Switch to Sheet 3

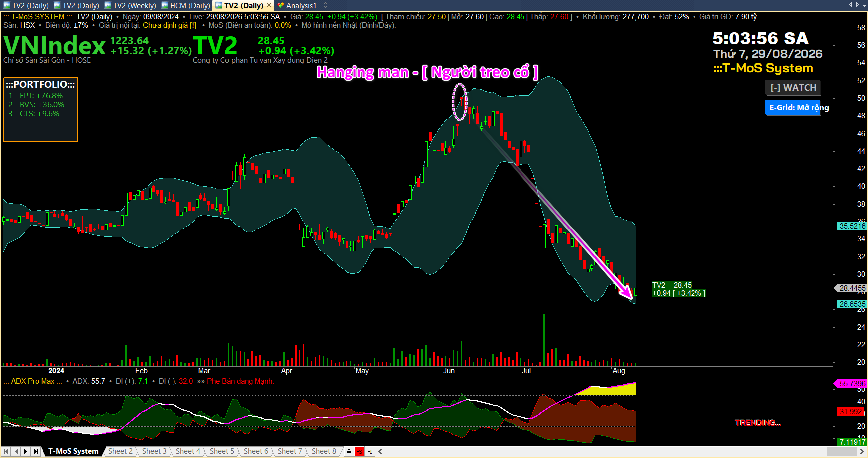click(x=154, y=451)
